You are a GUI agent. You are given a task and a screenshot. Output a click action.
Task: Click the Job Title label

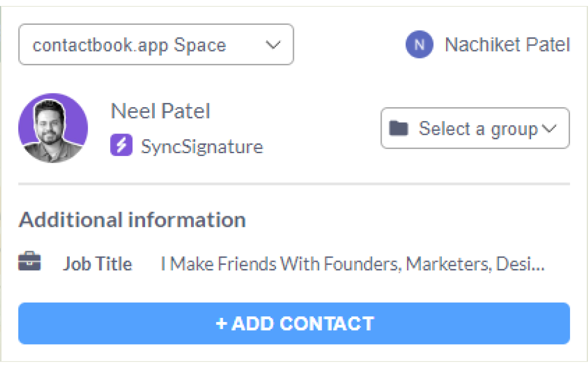97,264
